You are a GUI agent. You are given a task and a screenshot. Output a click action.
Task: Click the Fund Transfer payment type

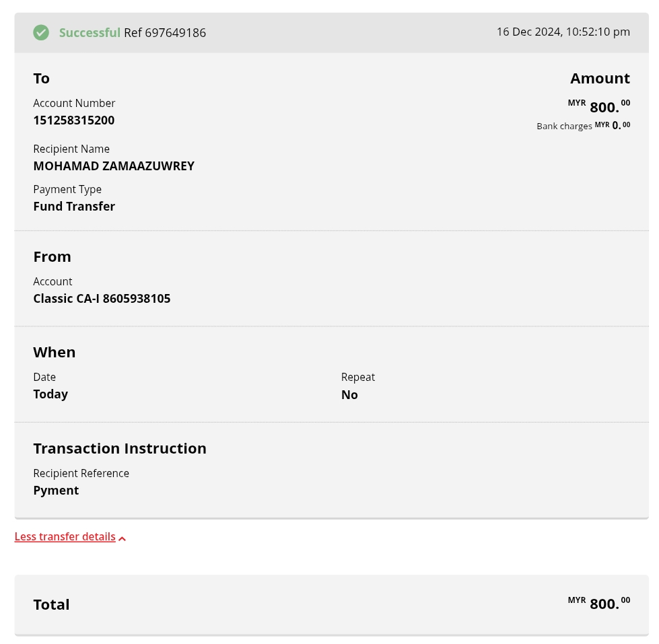tap(74, 206)
